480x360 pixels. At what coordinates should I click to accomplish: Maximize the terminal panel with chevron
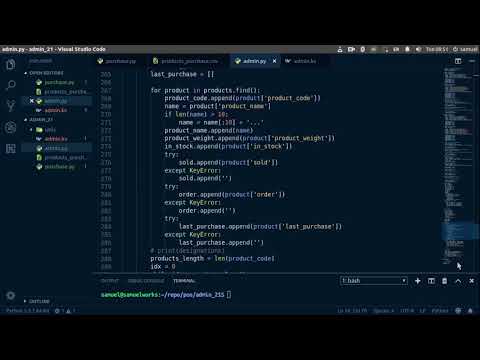coord(458,281)
